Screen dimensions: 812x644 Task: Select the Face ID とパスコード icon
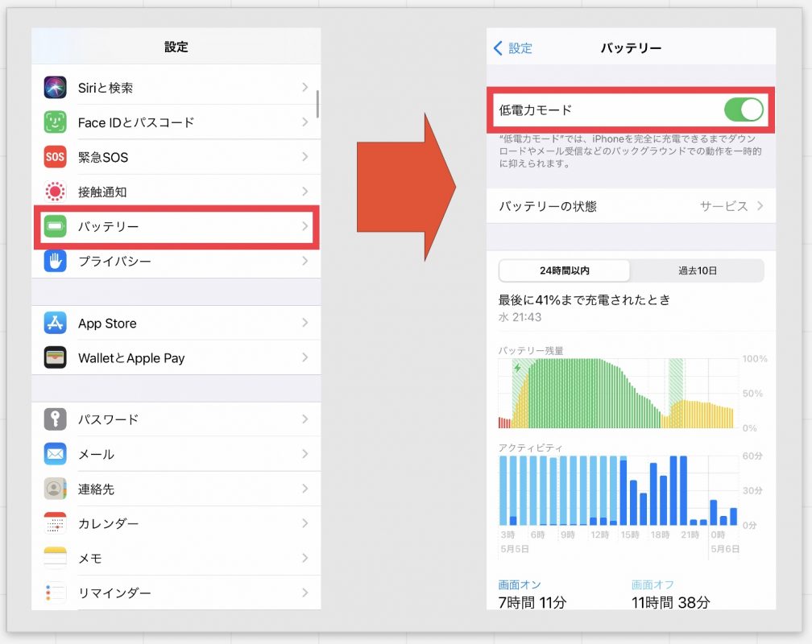click(54, 122)
